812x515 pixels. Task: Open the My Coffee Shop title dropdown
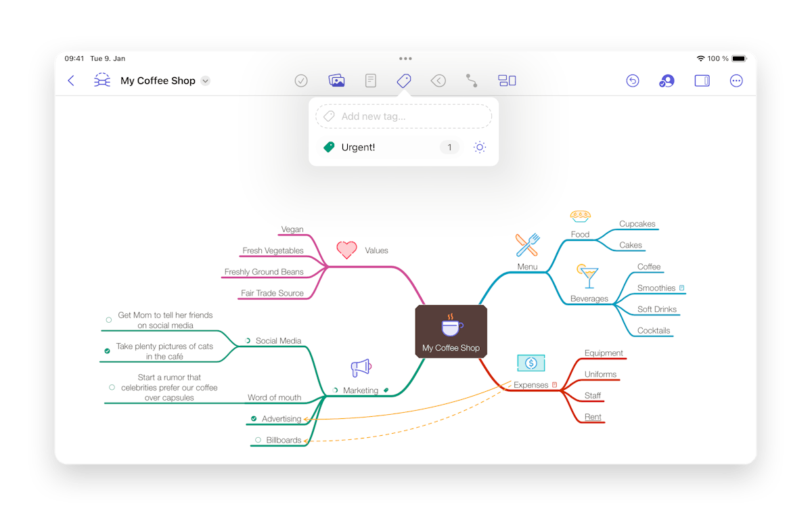205,81
